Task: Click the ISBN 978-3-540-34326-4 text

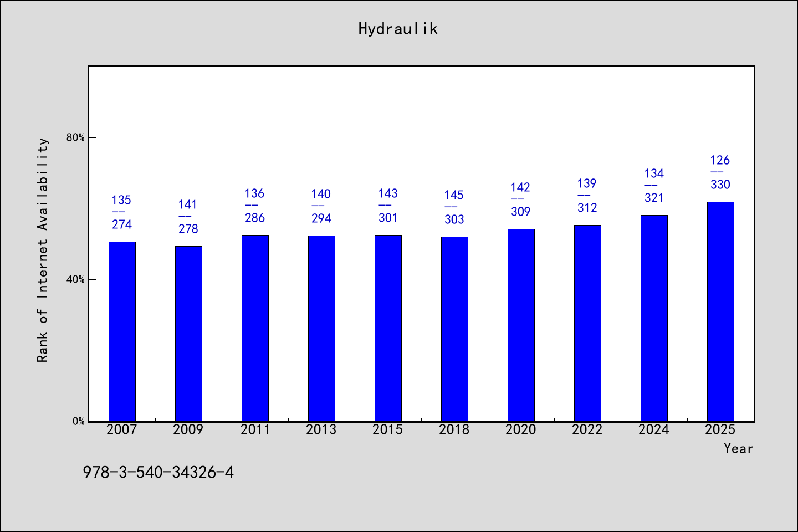Action: tap(158, 472)
